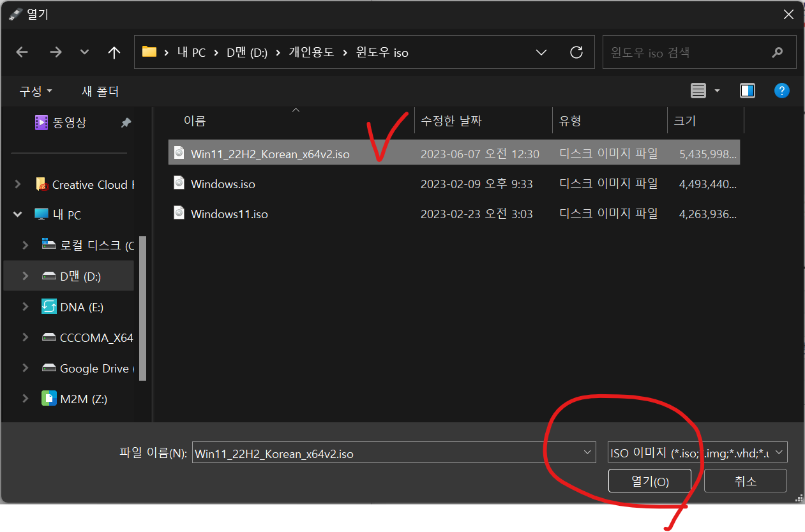Cancel with the 취소 button

746,481
